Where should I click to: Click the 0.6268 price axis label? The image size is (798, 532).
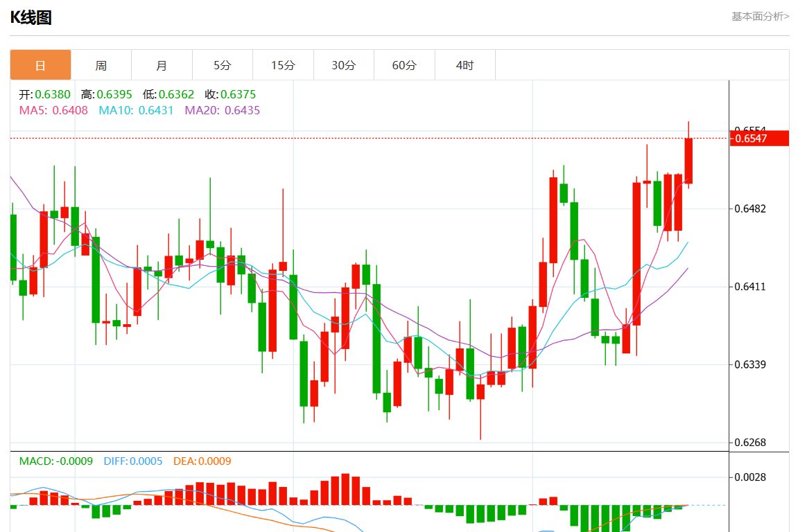750,443
